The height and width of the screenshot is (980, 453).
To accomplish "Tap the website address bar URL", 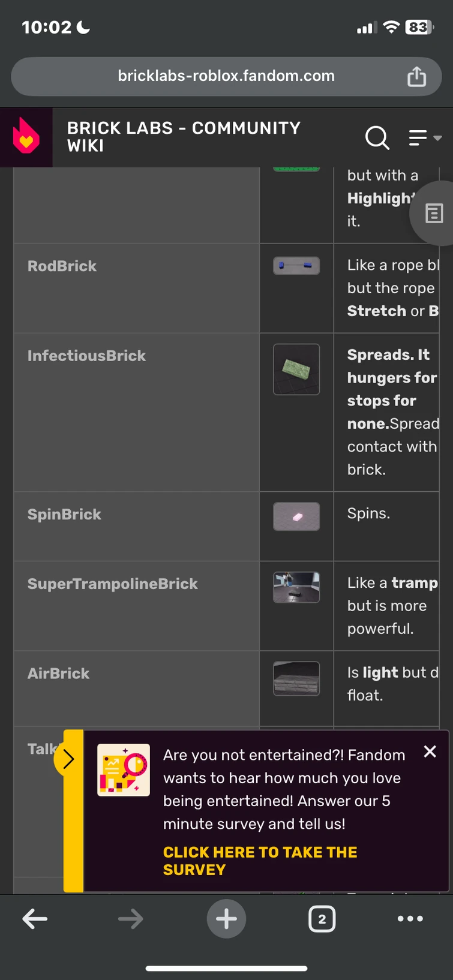I will (x=226, y=76).
